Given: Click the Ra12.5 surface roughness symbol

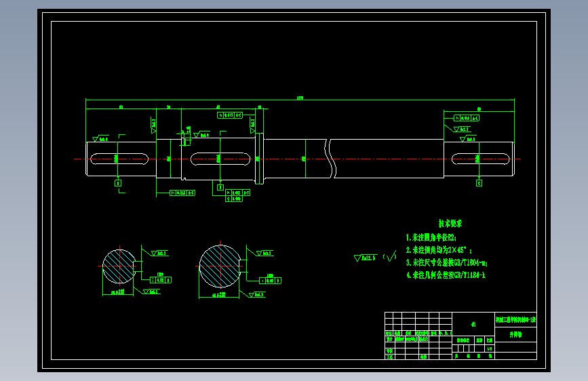Looking at the screenshot, I should (364, 258).
